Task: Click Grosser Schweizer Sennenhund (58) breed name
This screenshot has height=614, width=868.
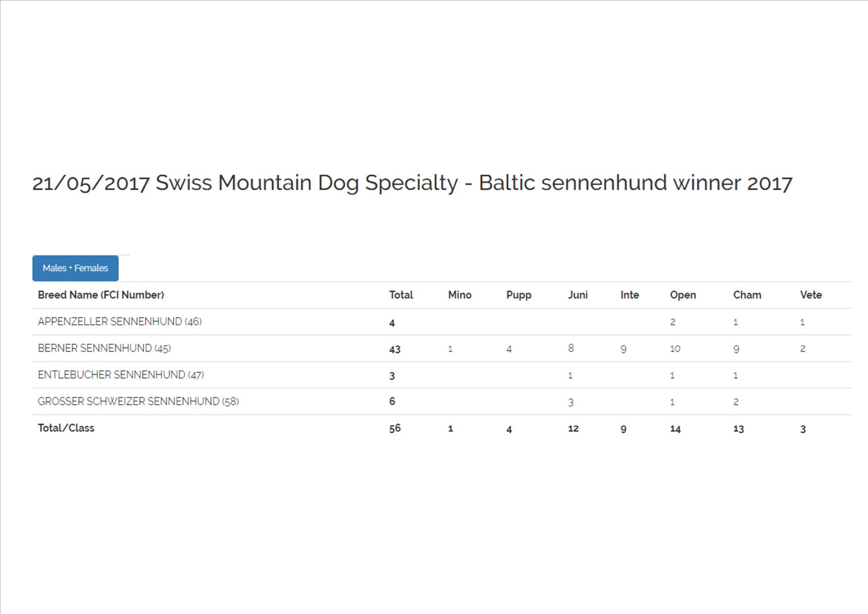Action: pyautogui.click(x=138, y=402)
